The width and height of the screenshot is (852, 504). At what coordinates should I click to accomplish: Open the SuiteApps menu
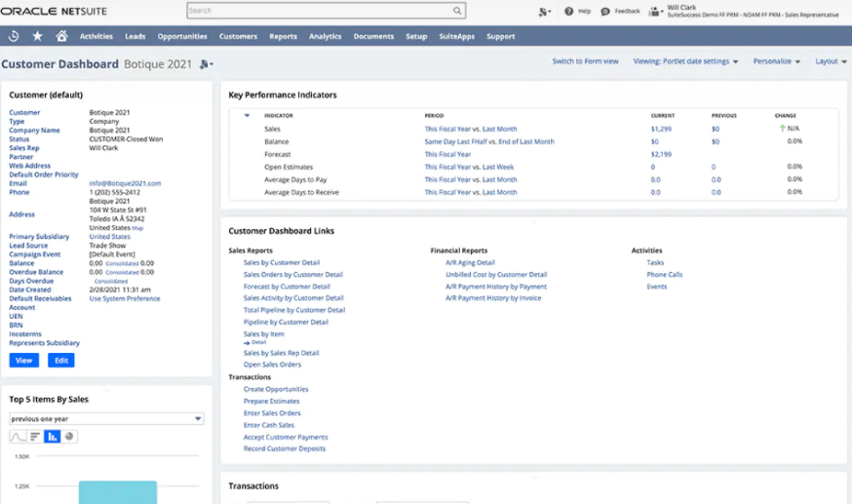coord(457,36)
